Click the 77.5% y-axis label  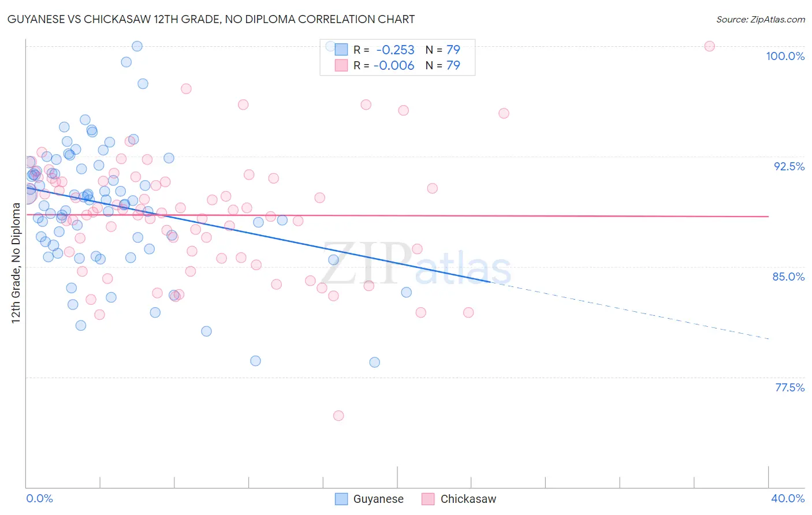(x=789, y=387)
